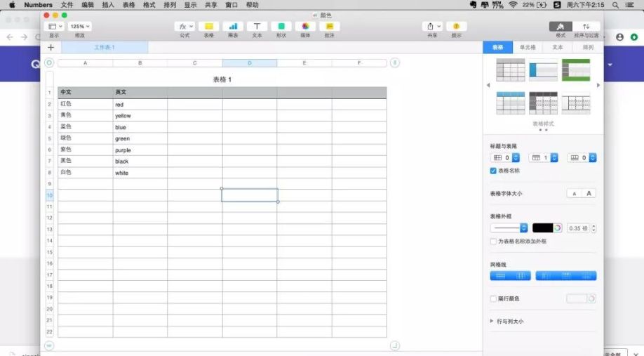Click the smaller table font size A

pyautogui.click(x=574, y=194)
